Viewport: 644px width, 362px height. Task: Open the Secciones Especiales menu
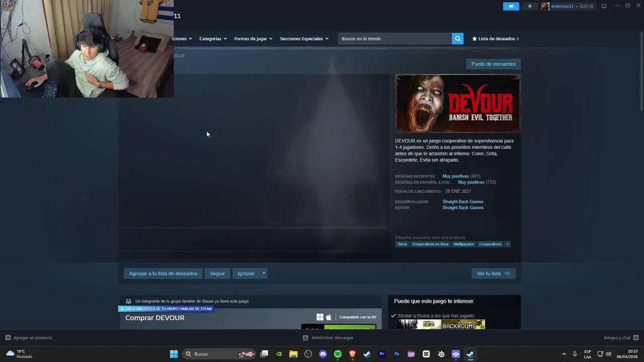[304, 39]
